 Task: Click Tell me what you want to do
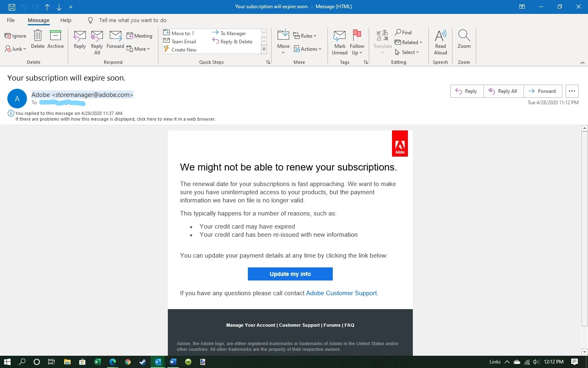click(132, 20)
